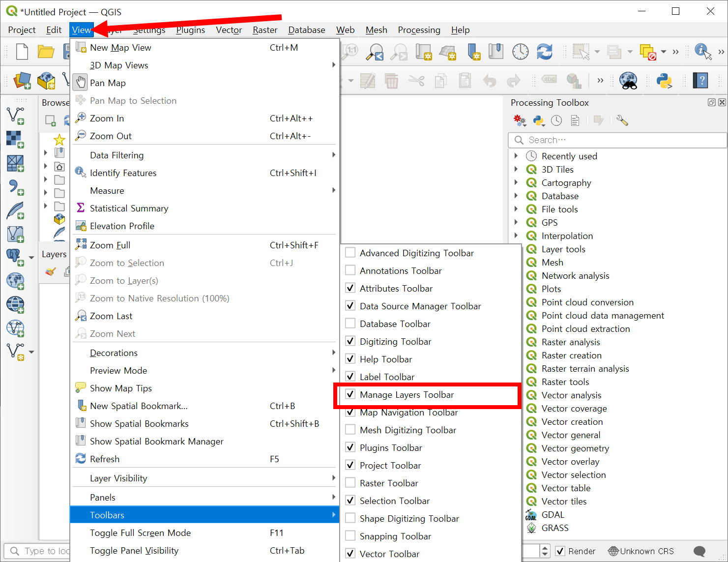728x562 pixels.
Task: Click the Deselect Features icon in toolbar
Action: coord(648,52)
